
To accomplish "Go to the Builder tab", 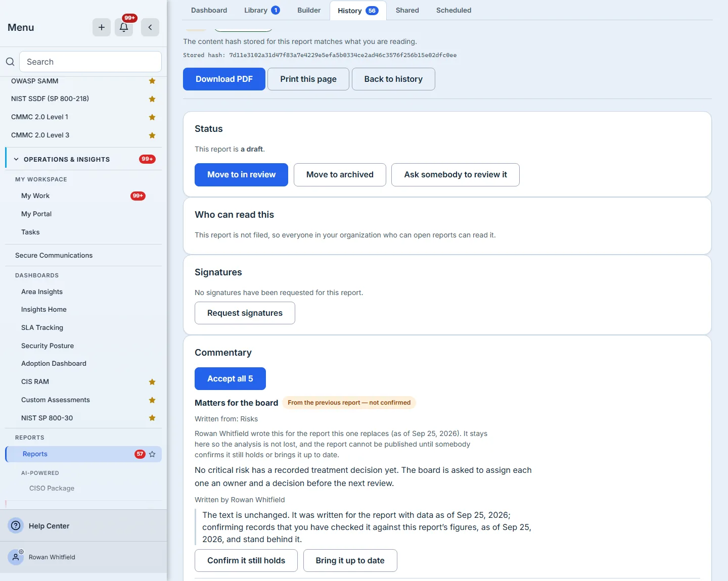I will [x=309, y=10].
